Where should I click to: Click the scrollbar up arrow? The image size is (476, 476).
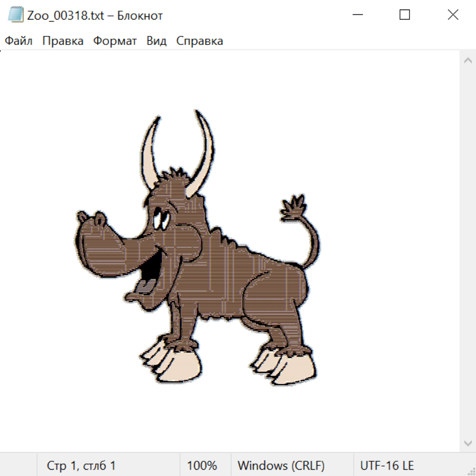click(468, 61)
